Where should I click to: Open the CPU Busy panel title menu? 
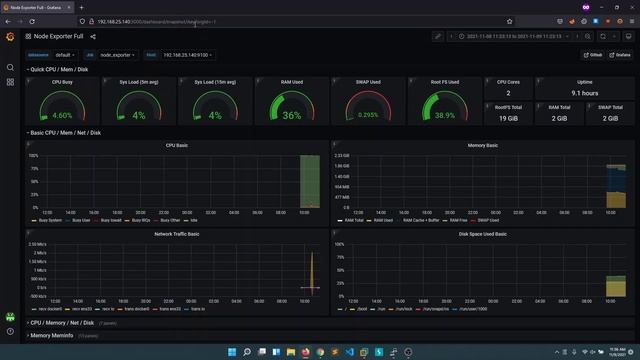tap(62, 82)
